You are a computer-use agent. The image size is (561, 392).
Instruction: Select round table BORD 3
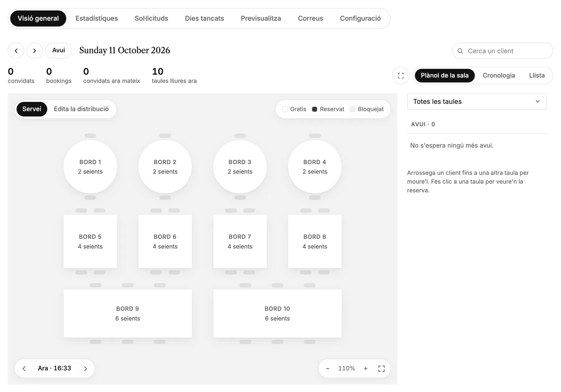[240, 167]
